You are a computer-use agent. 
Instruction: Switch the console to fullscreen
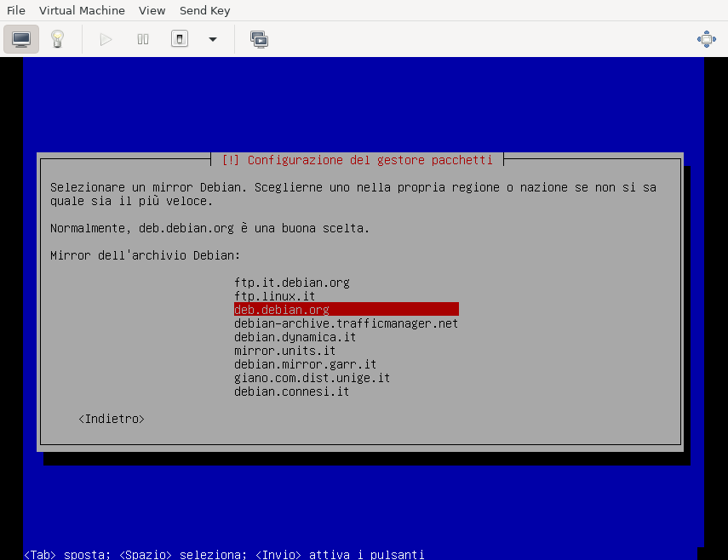(706, 39)
